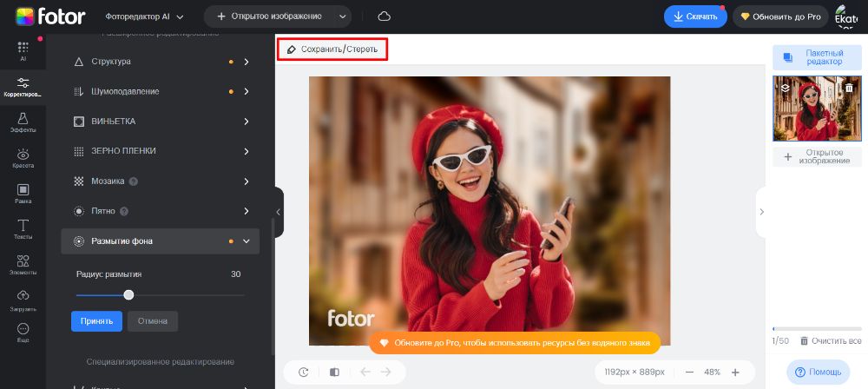Open the Рамка sidebar tab
Viewport: 868px width, 389px height.
23,194
